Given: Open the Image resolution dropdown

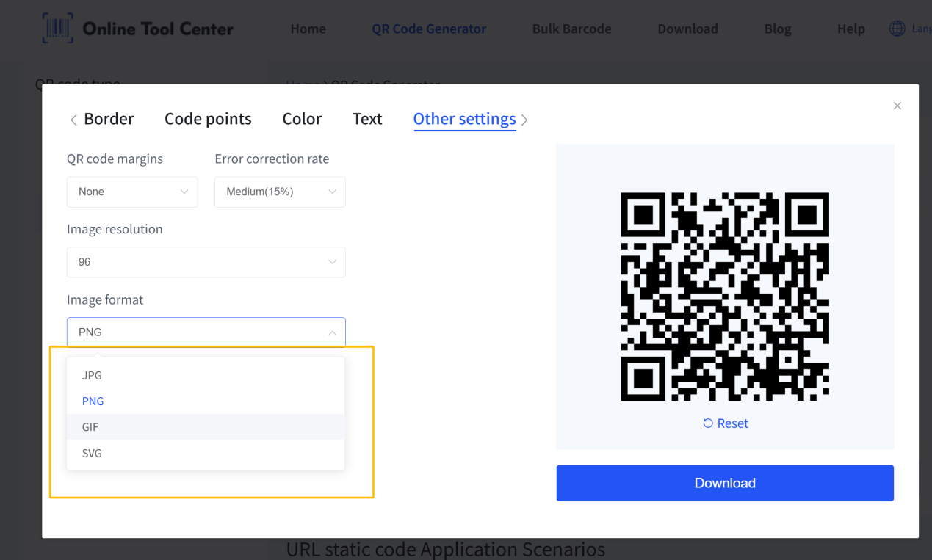Looking at the screenshot, I should [206, 262].
